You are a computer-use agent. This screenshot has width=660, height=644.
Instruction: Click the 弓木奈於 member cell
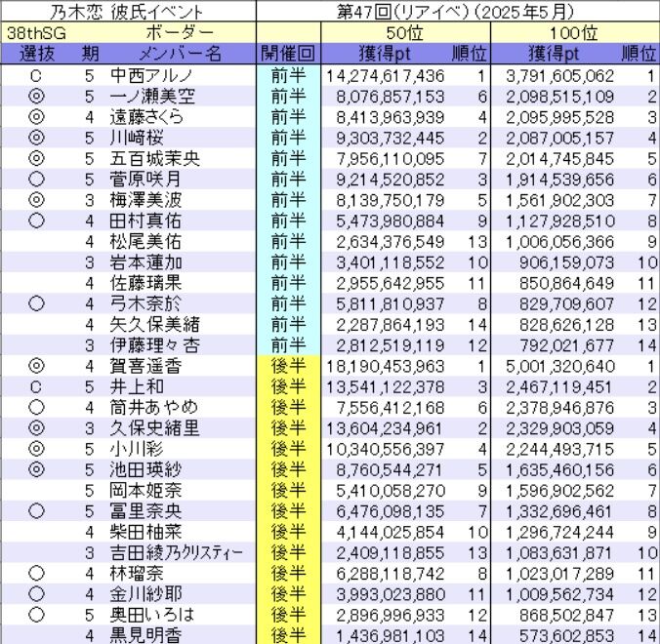[145, 303]
